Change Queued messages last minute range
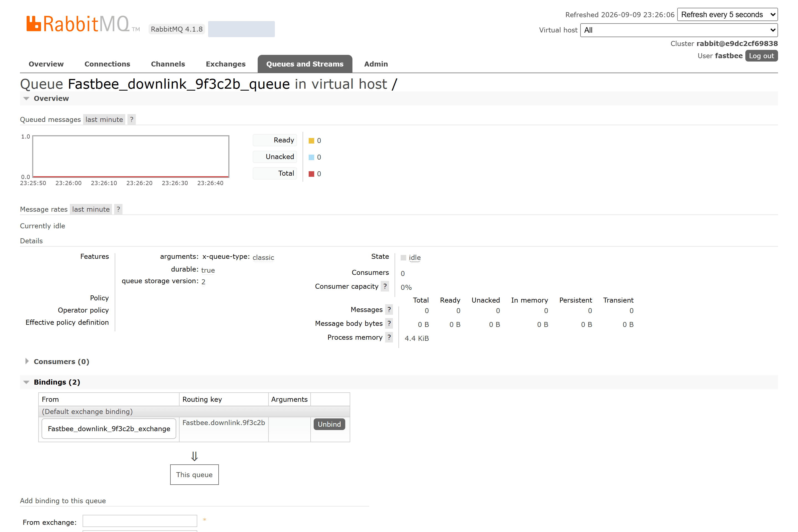The image size is (798, 532). (x=104, y=119)
